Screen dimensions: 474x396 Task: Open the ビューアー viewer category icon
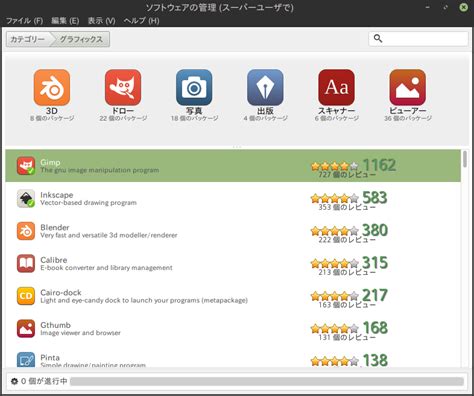click(408, 87)
